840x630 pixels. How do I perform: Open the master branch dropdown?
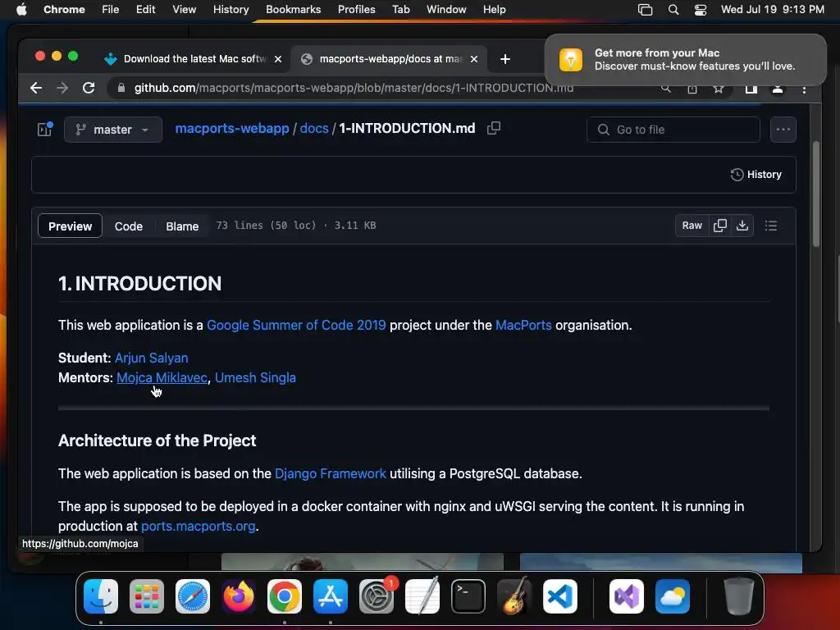click(113, 130)
